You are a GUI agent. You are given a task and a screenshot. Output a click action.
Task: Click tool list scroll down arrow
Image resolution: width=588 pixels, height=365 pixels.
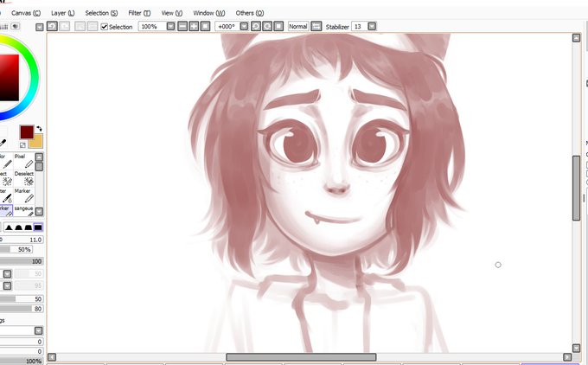[x=39, y=212]
